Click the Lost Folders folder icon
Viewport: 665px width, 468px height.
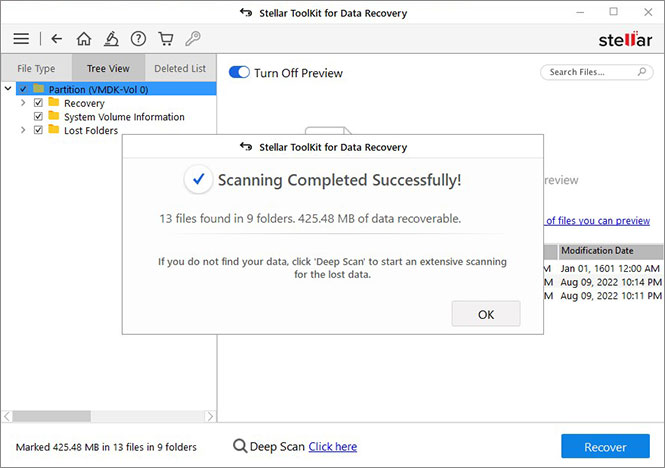[53, 129]
